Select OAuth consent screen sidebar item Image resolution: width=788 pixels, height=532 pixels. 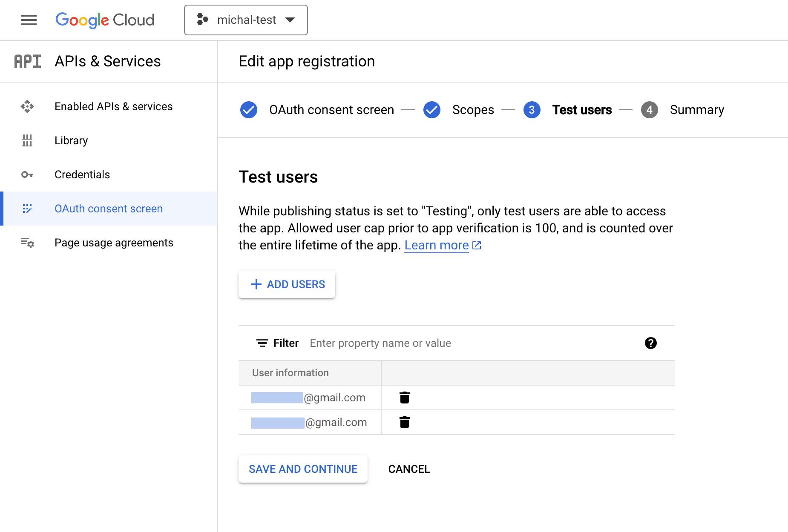click(109, 209)
